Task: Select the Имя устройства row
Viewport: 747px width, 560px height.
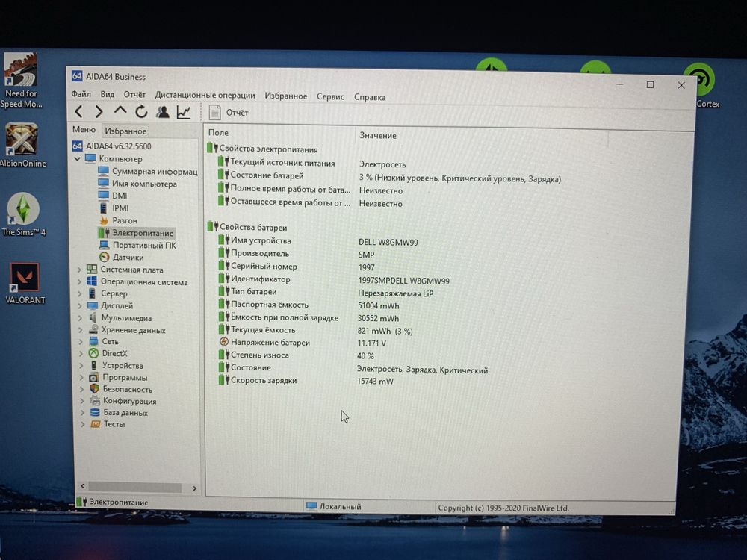Action: coord(318,241)
